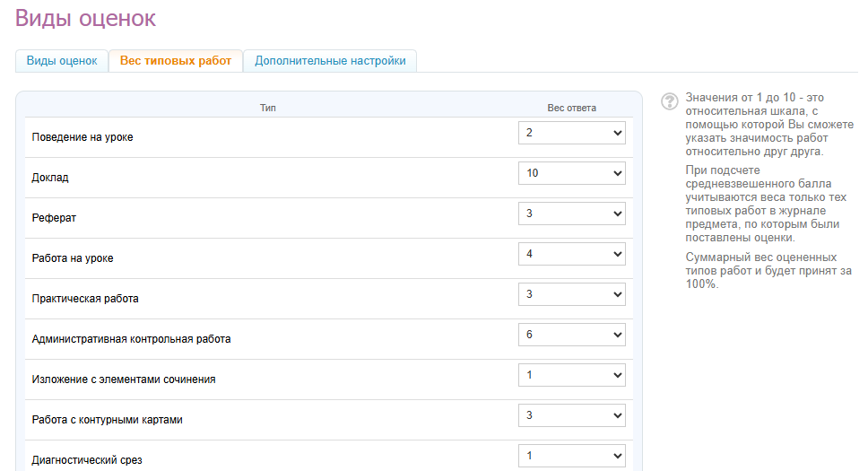Click the Вес ответа column header
The width and height of the screenshot is (868, 471).
(572, 108)
